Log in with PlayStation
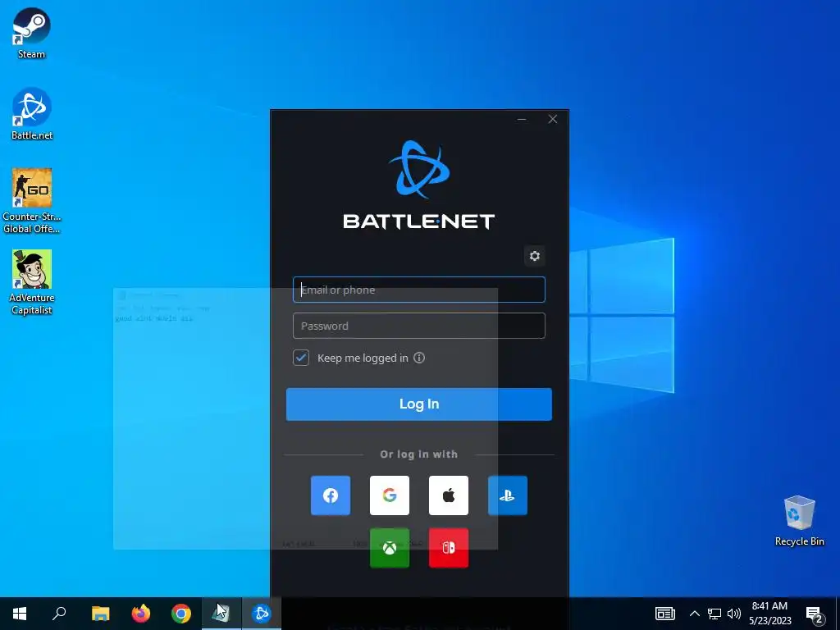840x630 pixels. click(507, 495)
